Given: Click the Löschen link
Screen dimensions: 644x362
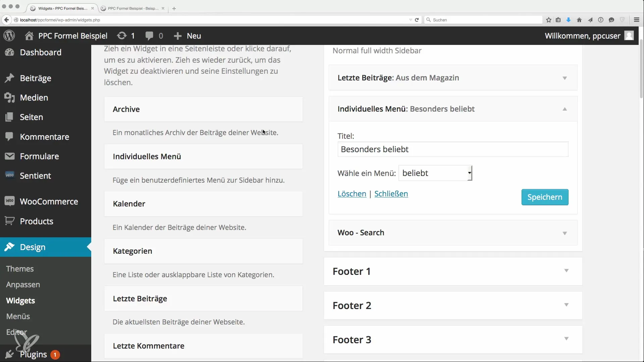Looking at the screenshot, I should coord(352,194).
